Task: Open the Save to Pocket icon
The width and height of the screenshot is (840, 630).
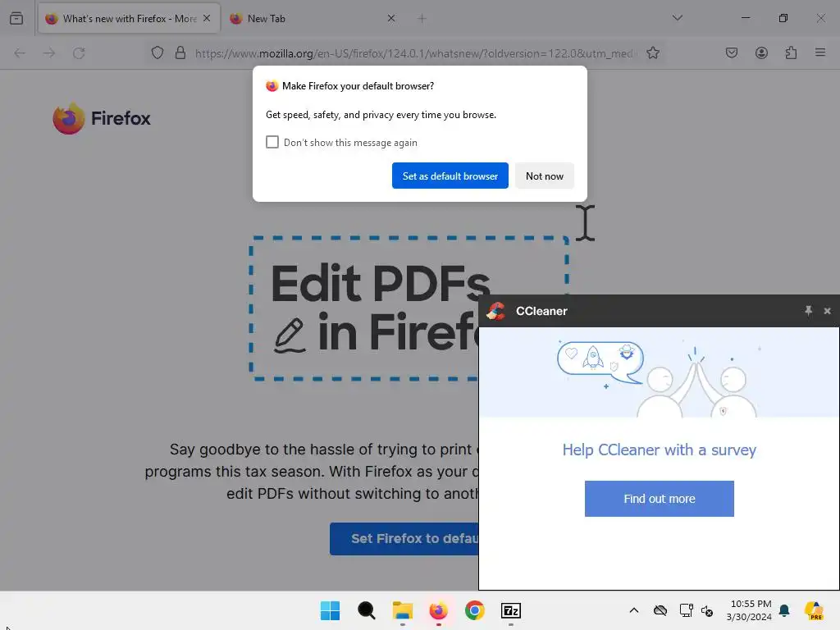Action: click(731, 52)
